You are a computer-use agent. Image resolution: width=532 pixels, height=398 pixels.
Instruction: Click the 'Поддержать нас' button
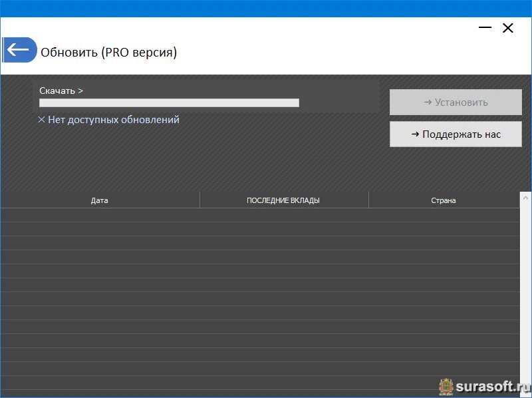coord(456,134)
